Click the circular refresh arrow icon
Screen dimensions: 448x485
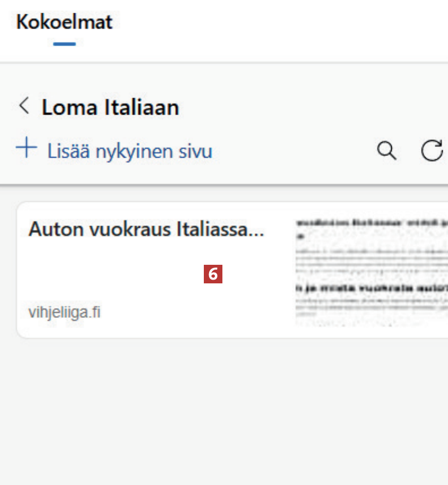(x=432, y=151)
